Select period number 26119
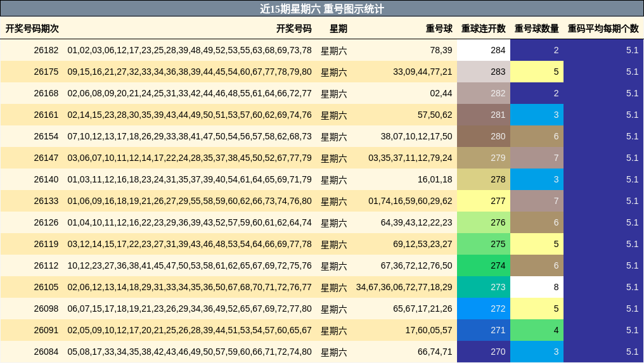The height and width of the screenshot is (363, 644). pyautogui.click(x=46, y=245)
